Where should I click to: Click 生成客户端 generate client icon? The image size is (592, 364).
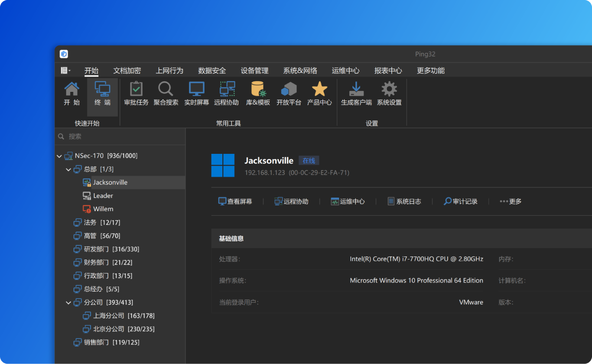pos(356,89)
